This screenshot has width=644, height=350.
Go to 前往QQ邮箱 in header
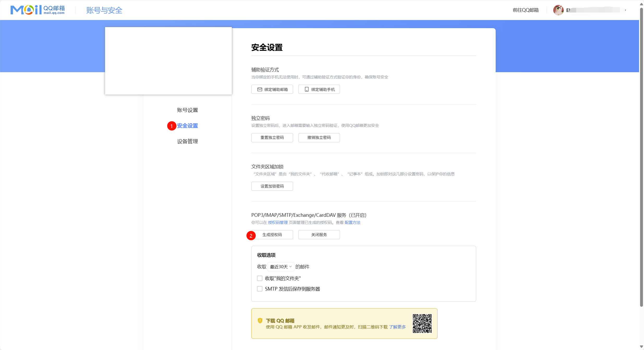coord(525,10)
